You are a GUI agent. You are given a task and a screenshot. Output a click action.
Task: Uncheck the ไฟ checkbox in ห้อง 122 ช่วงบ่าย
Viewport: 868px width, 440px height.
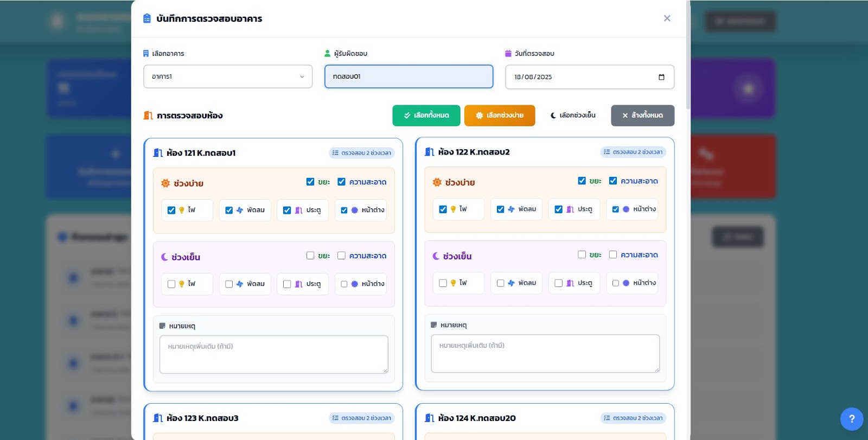(x=443, y=209)
